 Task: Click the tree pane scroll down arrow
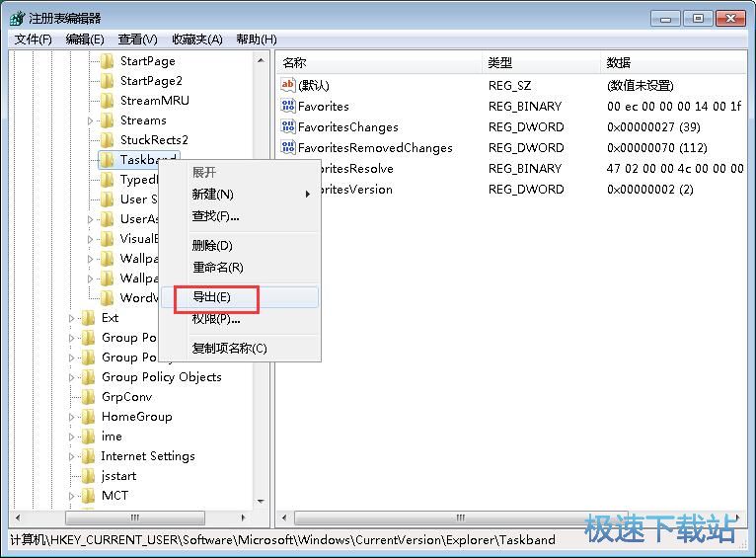point(261,502)
